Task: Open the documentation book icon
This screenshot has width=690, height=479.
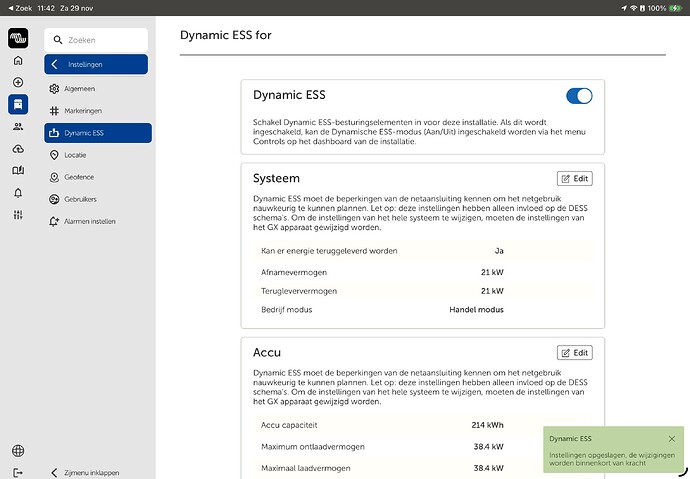Action: pos(18,171)
